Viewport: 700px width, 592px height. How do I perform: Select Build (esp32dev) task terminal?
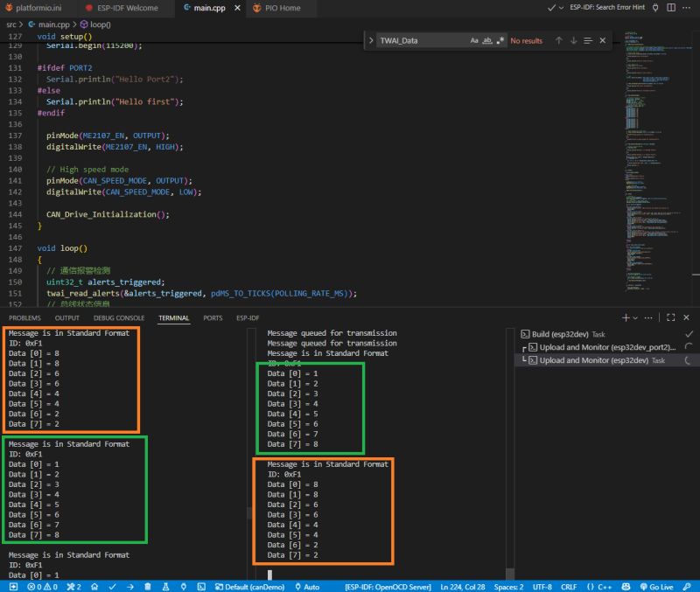[x=607, y=334]
